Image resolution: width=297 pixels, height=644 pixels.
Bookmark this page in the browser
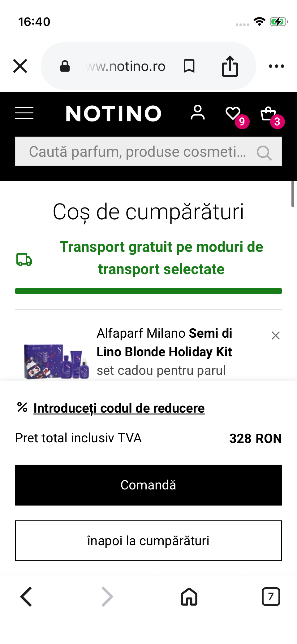pos(189,66)
